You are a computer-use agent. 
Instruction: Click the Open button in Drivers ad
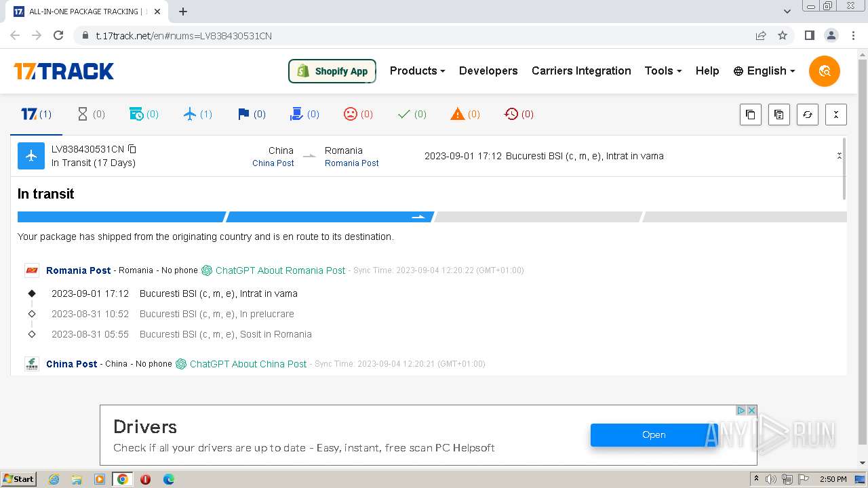[x=654, y=435]
